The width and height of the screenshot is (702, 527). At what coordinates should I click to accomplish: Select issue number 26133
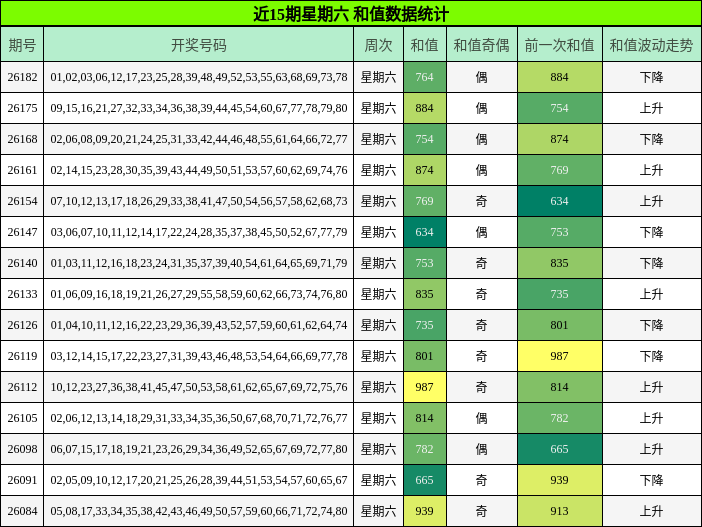22,294
